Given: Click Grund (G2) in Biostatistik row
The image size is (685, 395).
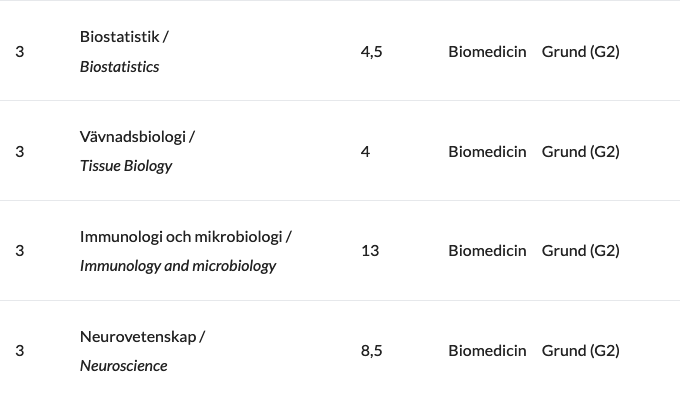Looking at the screenshot, I should pyautogui.click(x=581, y=52).
